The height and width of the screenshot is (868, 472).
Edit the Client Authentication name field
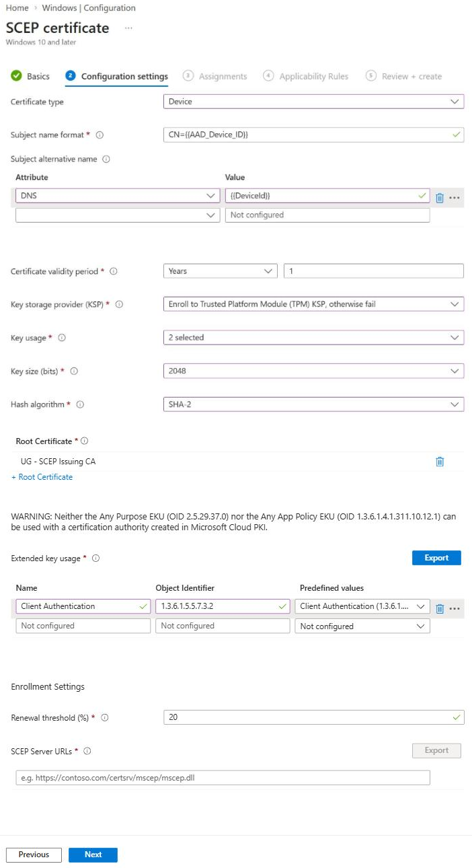(x=83, y=606)
